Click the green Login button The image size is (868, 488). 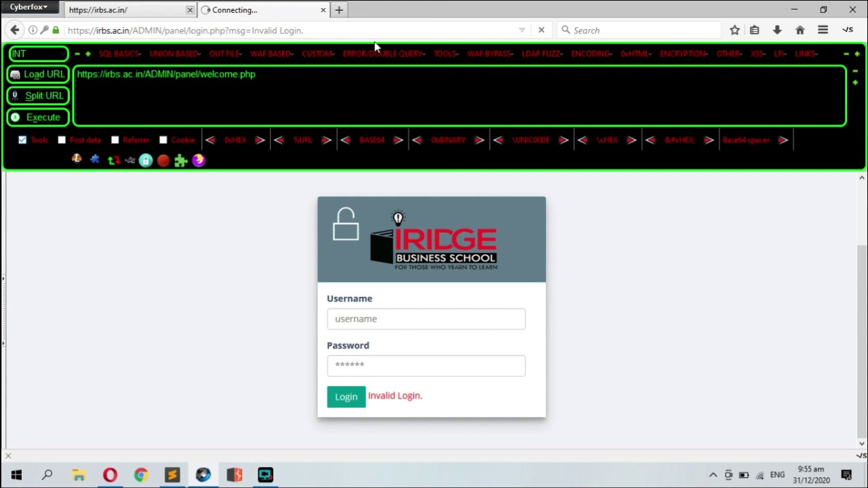pos(346,396)
